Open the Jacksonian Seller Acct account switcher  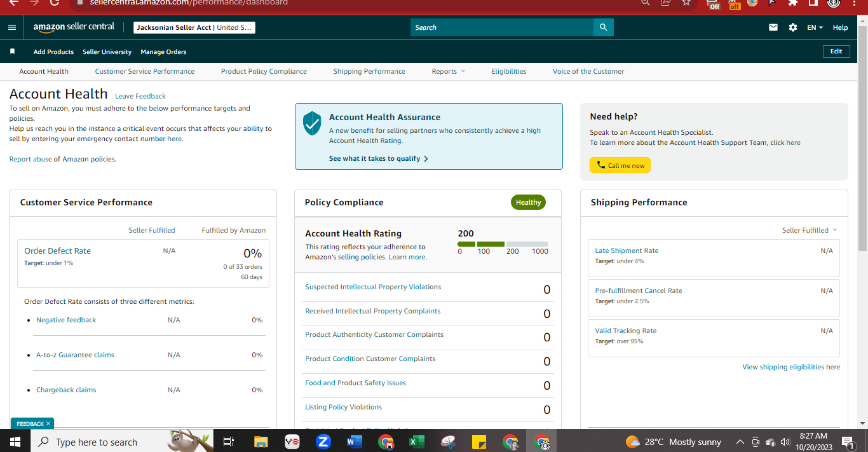194,27
